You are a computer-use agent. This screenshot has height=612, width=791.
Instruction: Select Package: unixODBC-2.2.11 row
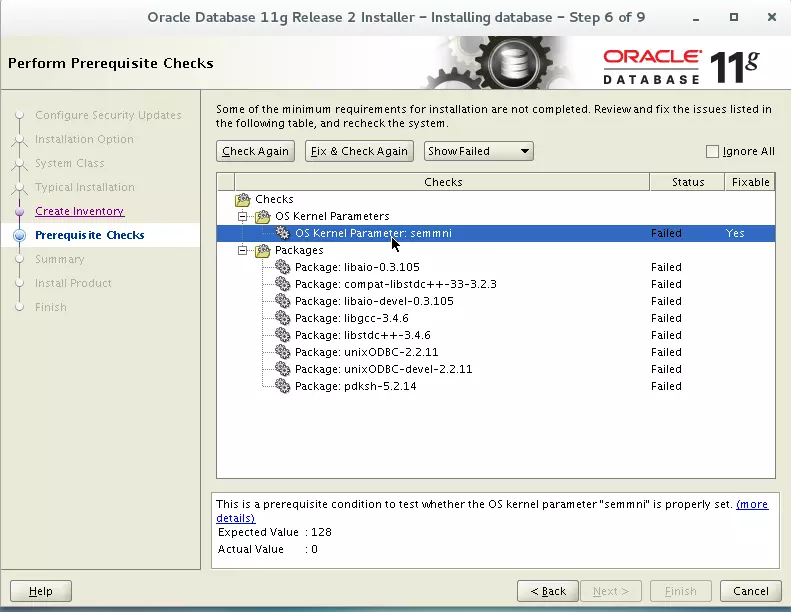tap(496, 352)
